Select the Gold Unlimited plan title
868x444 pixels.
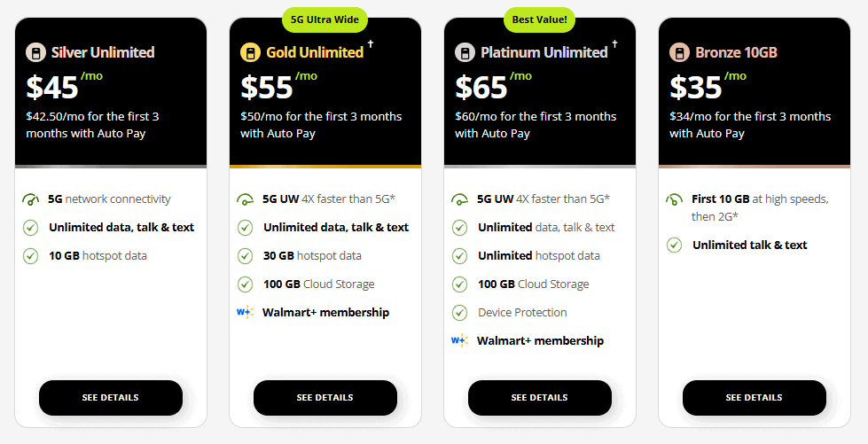tap(315, 52)
